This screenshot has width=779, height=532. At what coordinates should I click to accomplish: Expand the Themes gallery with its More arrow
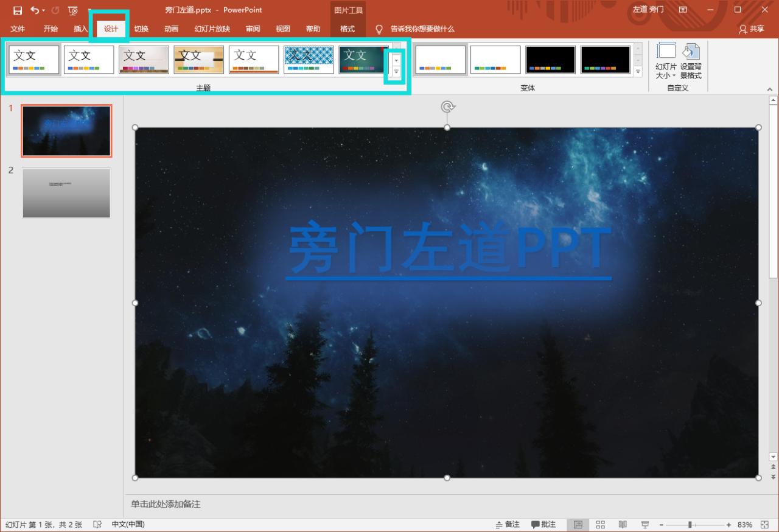click(x=396, y=71)
